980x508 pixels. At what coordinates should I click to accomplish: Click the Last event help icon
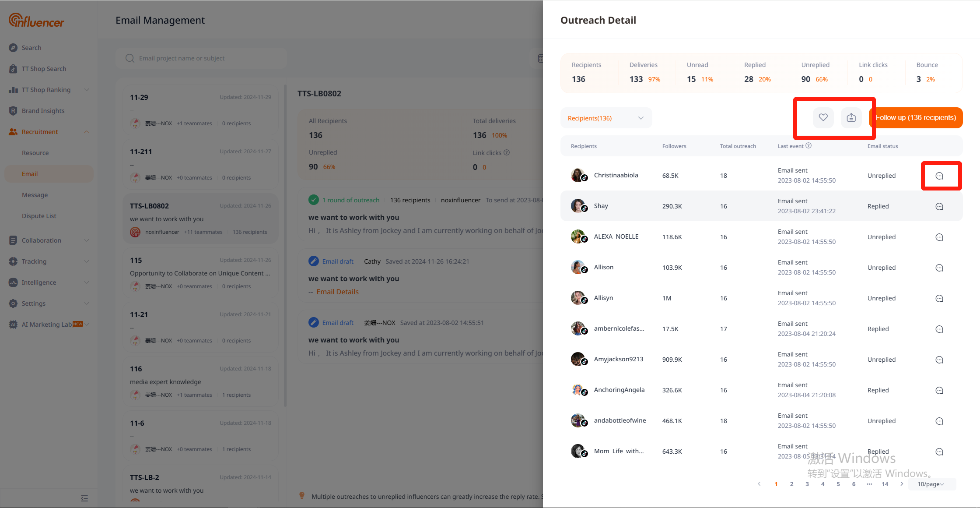pyautogui.click(x=808, y=146)
